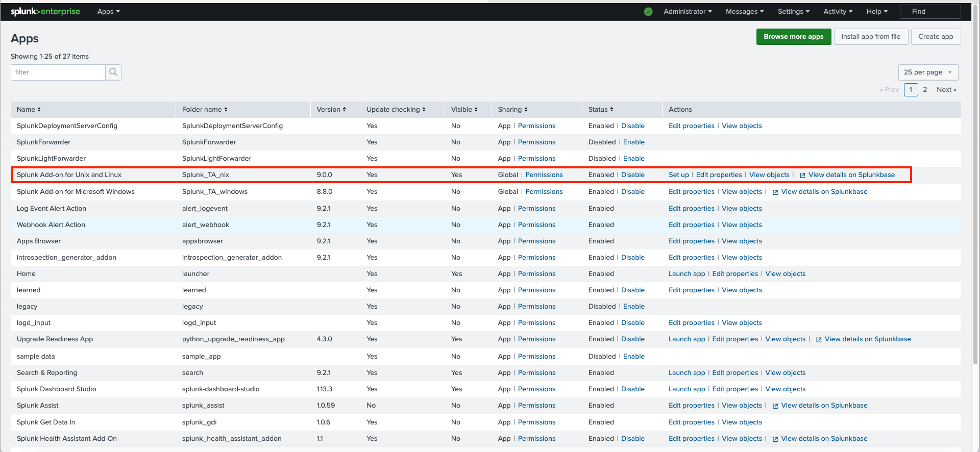Disable the logd_input app
The height and width of the screenshot is (452, 980).
point(633,322)
